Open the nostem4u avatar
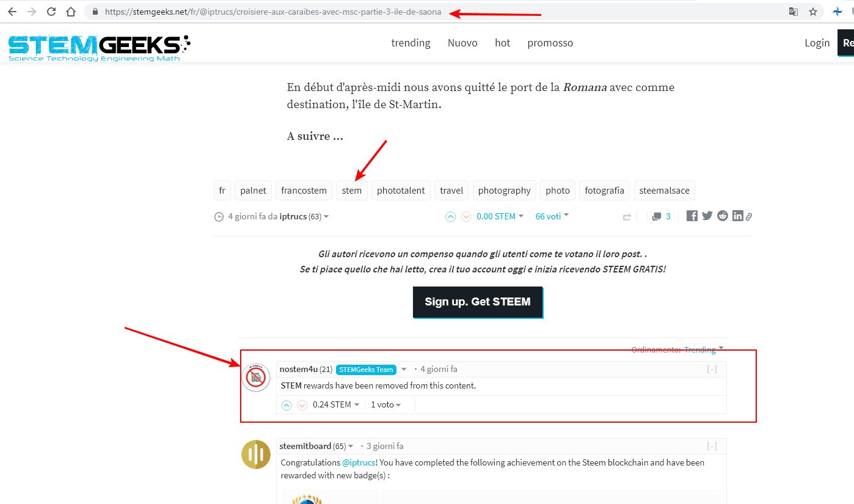Image resolution: width=854 pixels, height=504 pixels. (x=256, y=377)
